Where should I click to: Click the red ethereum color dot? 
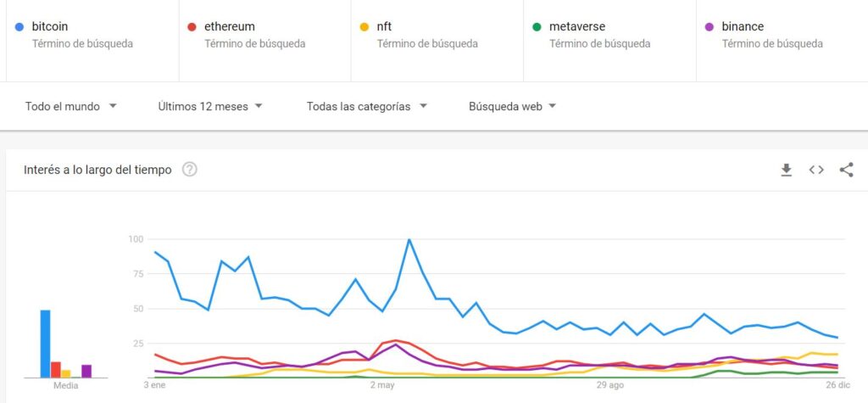click(x=192, y=26)
